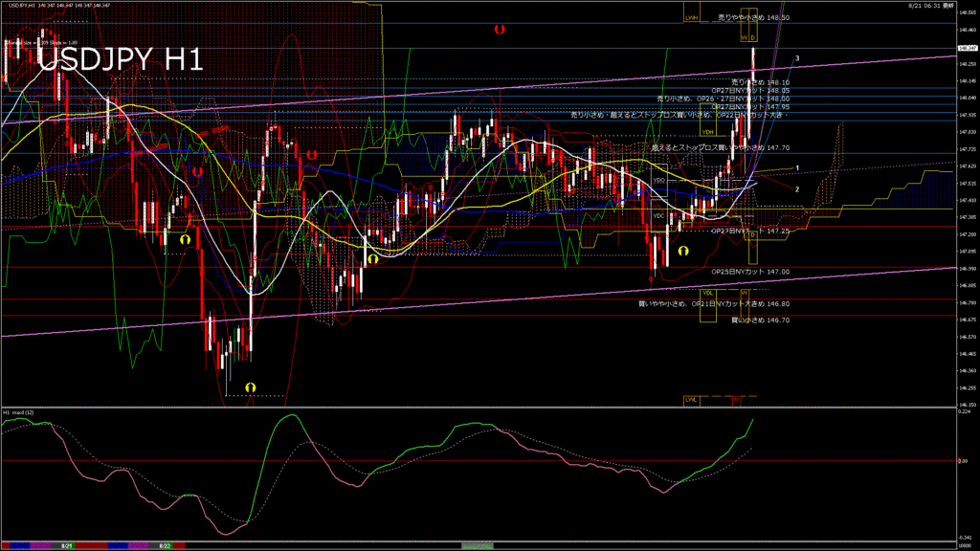This screenshot has height=551, width=980.
Task: Click the red down-arrow signal at chart top
Action: pos(499,31)
